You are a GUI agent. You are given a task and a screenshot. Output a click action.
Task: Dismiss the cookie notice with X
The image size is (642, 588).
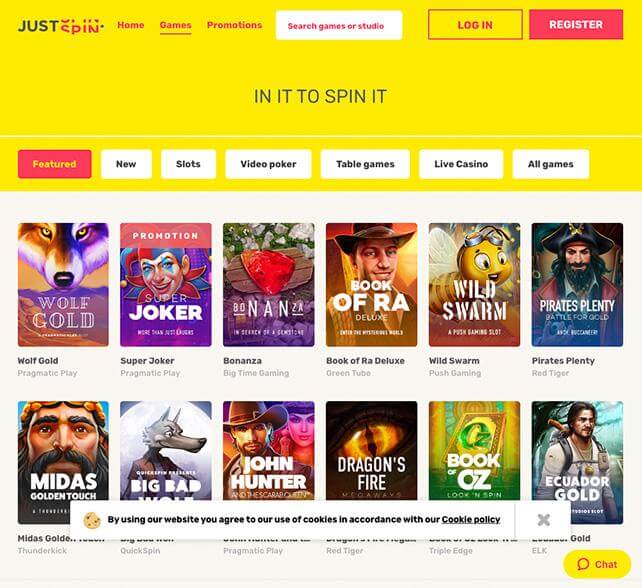(543, 520)
